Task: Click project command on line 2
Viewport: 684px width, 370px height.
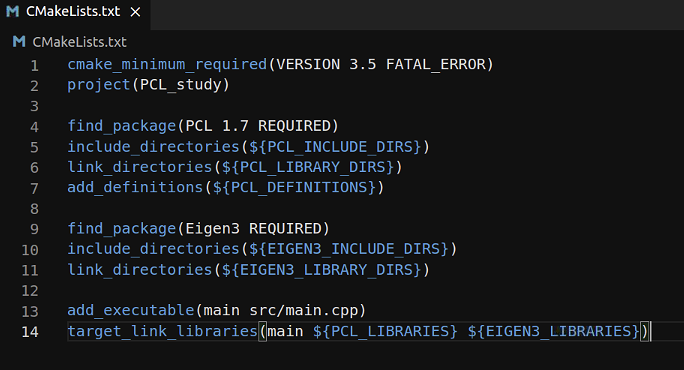Action: point(99,85)
